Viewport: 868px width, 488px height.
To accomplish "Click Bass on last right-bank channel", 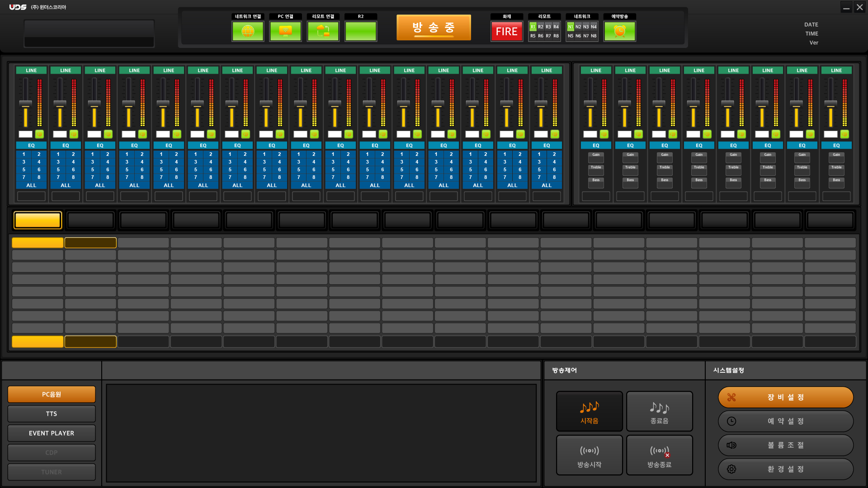I will point(836,183).
